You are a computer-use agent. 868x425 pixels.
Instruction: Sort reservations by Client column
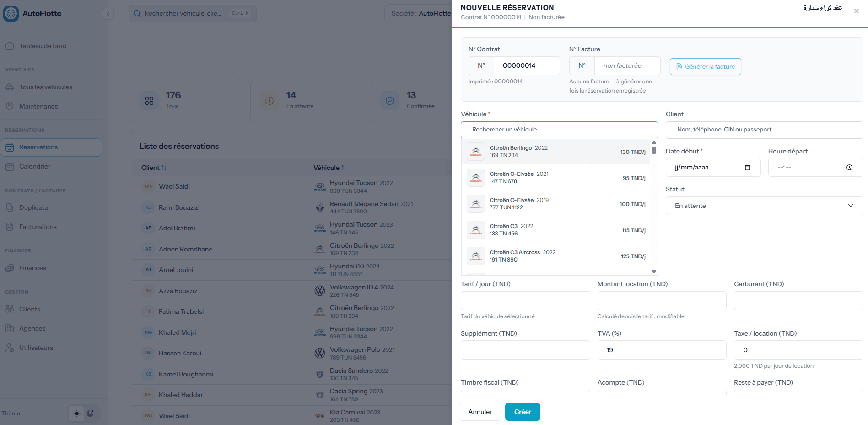[154, 168]
